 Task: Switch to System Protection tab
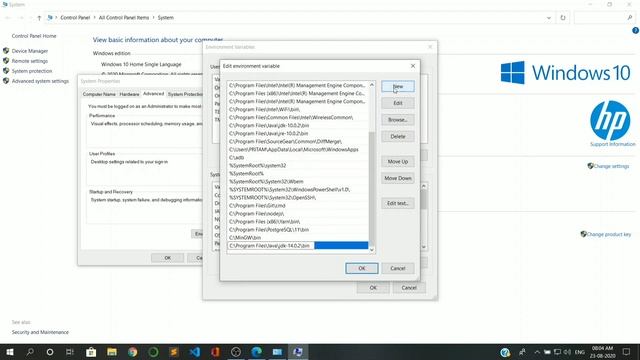[x=185, y=94]
